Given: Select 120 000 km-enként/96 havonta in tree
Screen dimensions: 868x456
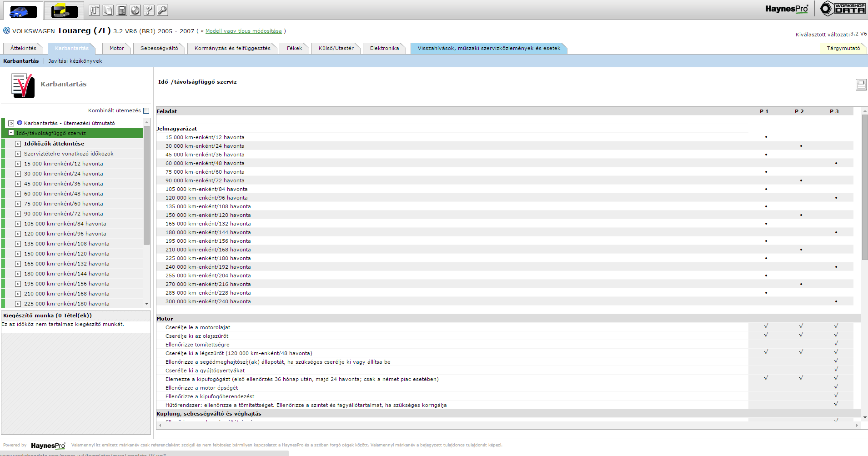Looking at the screenshot, I should [65, 234].
